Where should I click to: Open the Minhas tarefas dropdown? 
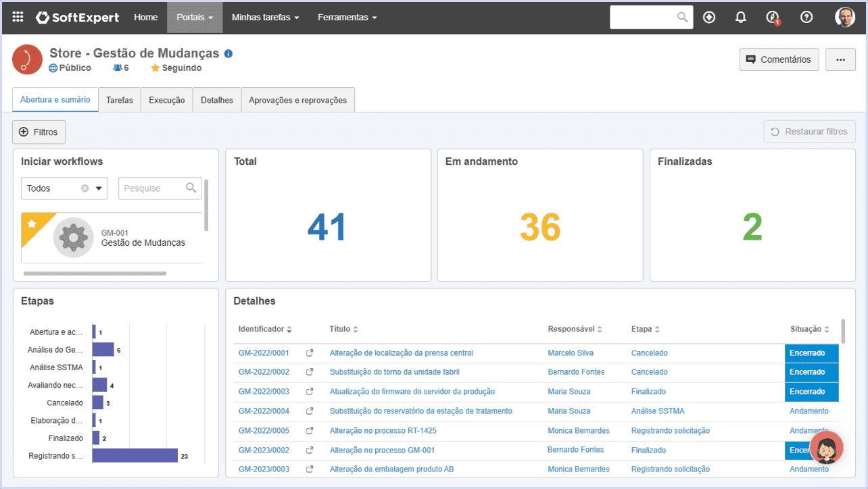point(265,18)
